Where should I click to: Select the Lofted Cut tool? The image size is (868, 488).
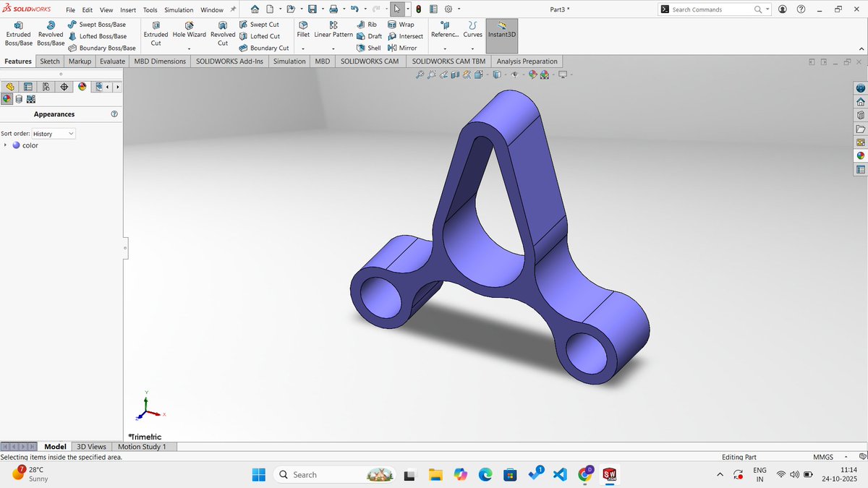click(x=259, y=36)
